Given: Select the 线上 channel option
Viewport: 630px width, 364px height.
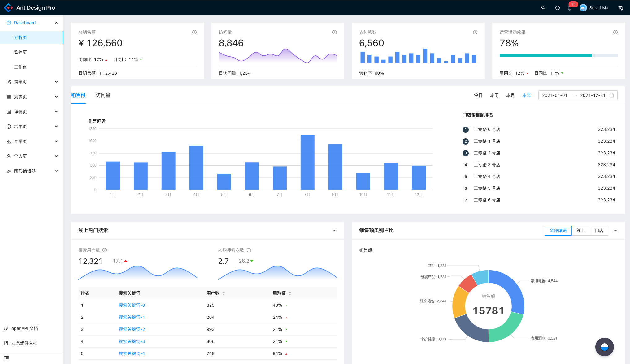Looking at the screenshot, I should (580, 230).
